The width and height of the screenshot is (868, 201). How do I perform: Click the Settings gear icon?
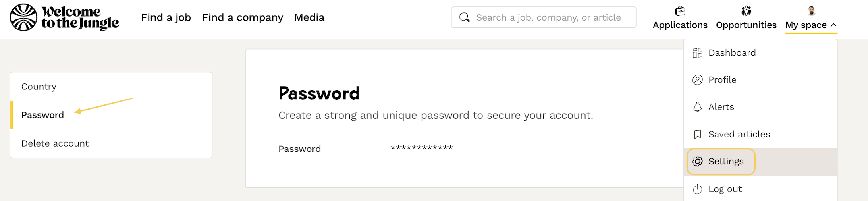click(698, 162)
